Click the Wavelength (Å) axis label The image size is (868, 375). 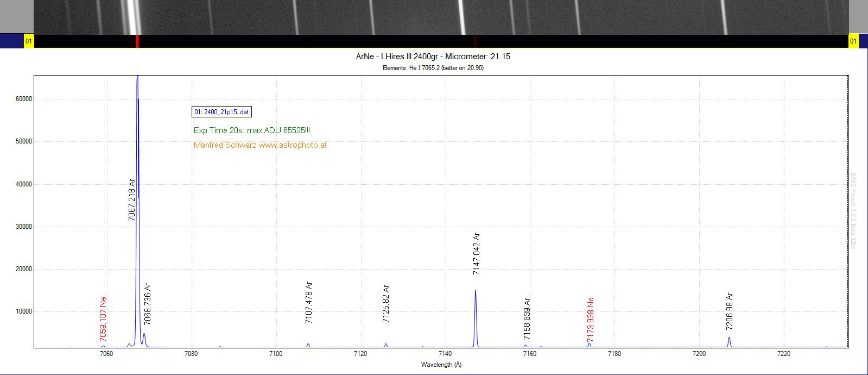tap(441, 365)
